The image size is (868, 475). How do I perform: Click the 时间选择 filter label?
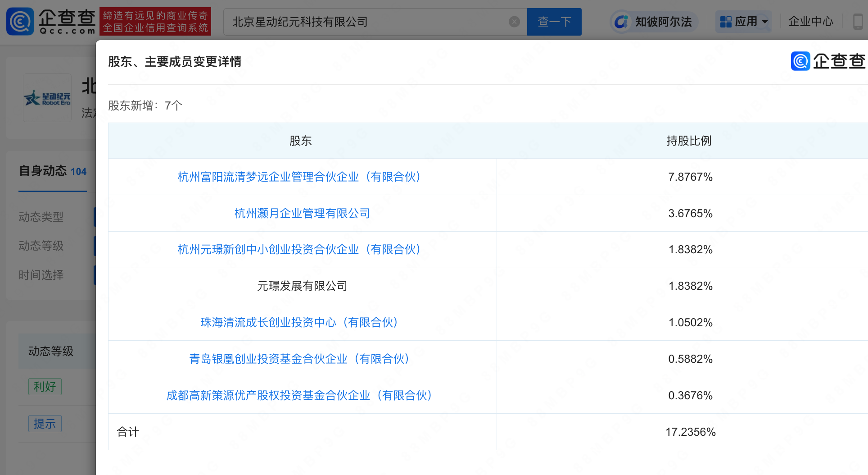coord(41,275)
